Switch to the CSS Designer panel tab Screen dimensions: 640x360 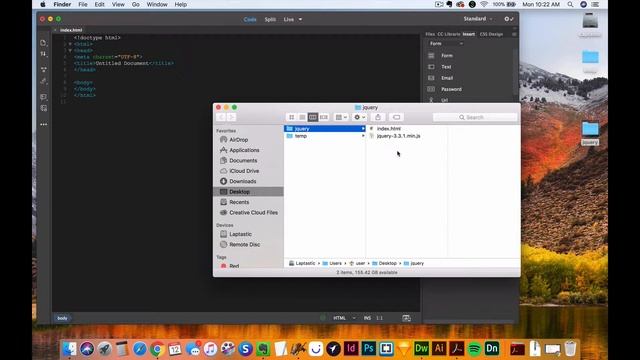pos(491,34)
